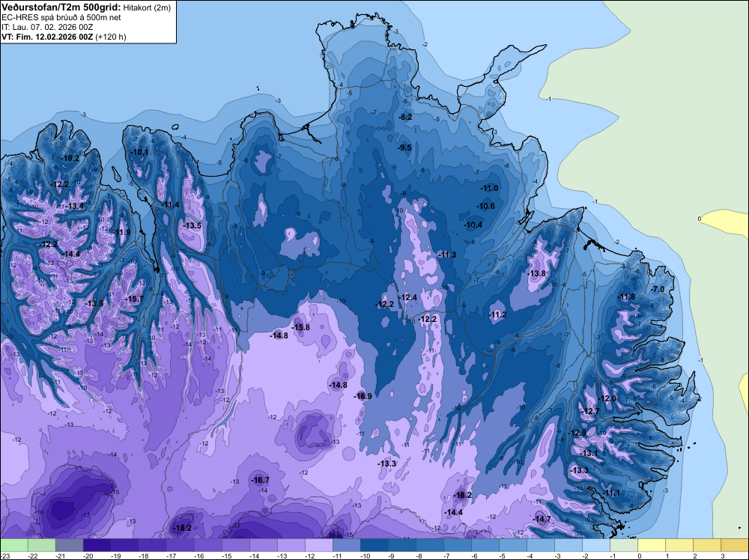Click the -13.8 temperature label
The width and height of the screenshot is (749, 560).
click(x=536, y=273)
